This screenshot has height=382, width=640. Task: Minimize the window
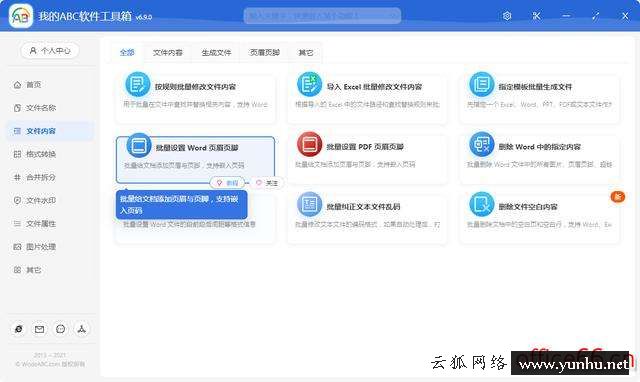tap(566, 16)
